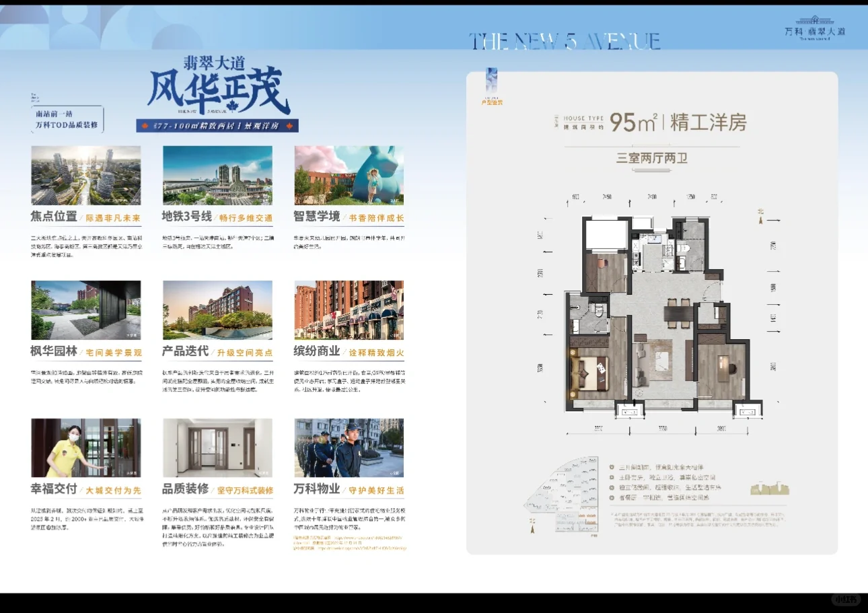Open the 产品迭代 building photo
The image size is (868, 613).
coord(217,310)
